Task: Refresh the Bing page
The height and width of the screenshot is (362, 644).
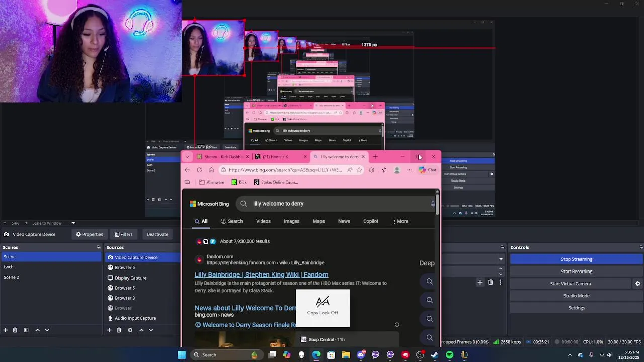Action: click(199, 170)
